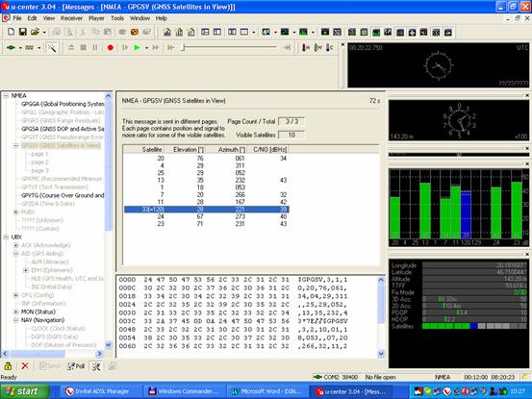The height and width of the screenshot is (399, 532).
Task: Open the connection port dropdown arrow
Action: 20,48
